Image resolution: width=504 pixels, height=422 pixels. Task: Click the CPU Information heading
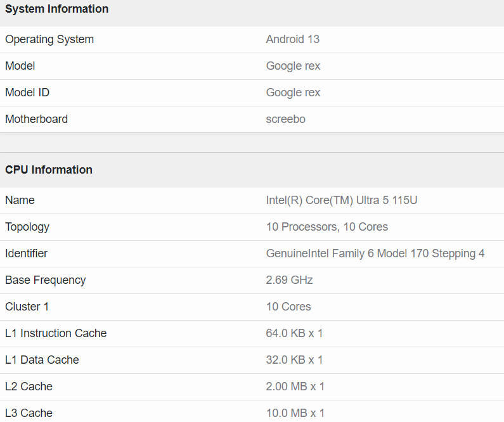pos(49,170)
